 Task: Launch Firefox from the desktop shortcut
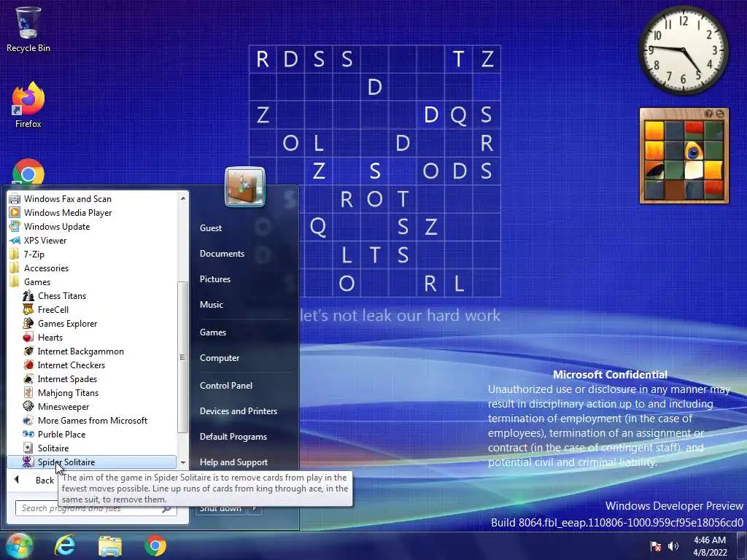pyautogui.click(x=28, y=105)
